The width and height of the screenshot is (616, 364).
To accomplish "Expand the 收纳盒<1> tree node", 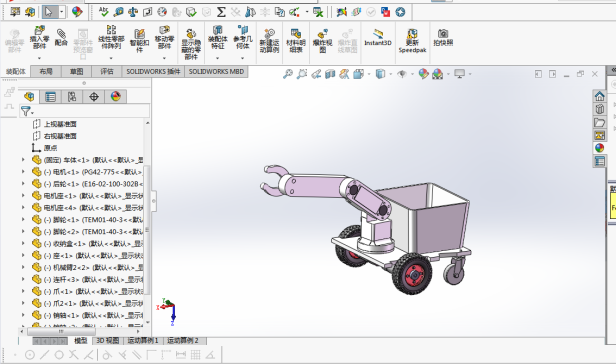I will pos(23,243).
